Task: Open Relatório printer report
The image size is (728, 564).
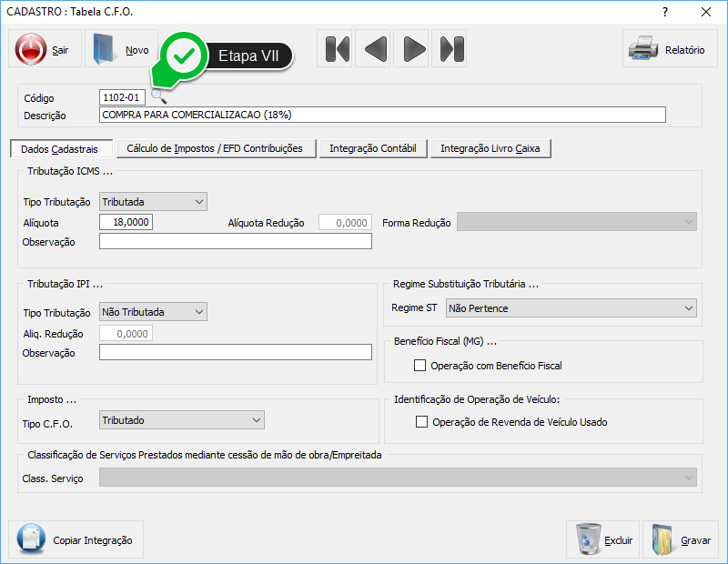Action: 670,49
